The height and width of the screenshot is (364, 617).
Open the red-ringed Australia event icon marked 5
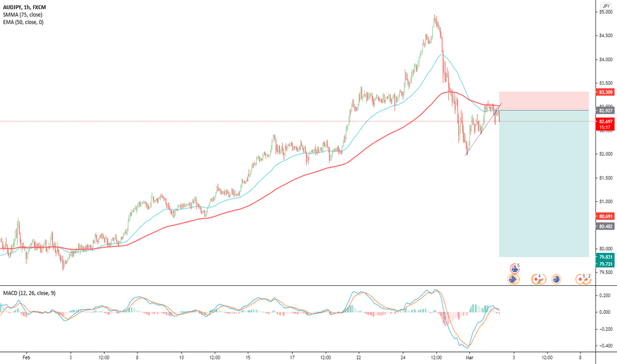[514, 269]
